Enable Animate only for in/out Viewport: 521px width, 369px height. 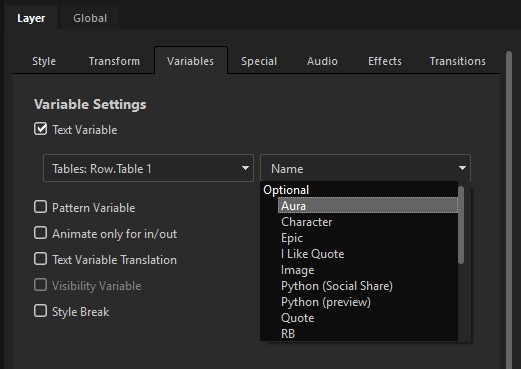tap(40, 233)
